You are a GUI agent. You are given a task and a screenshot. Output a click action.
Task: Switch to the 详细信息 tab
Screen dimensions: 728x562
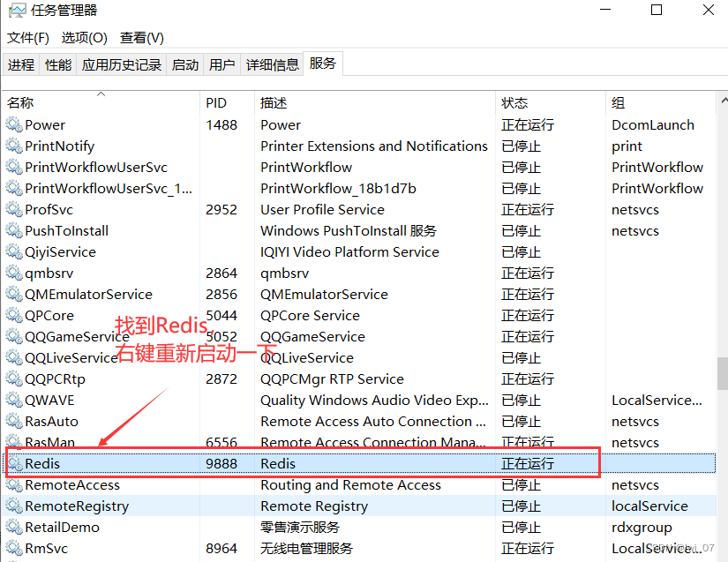273,64
